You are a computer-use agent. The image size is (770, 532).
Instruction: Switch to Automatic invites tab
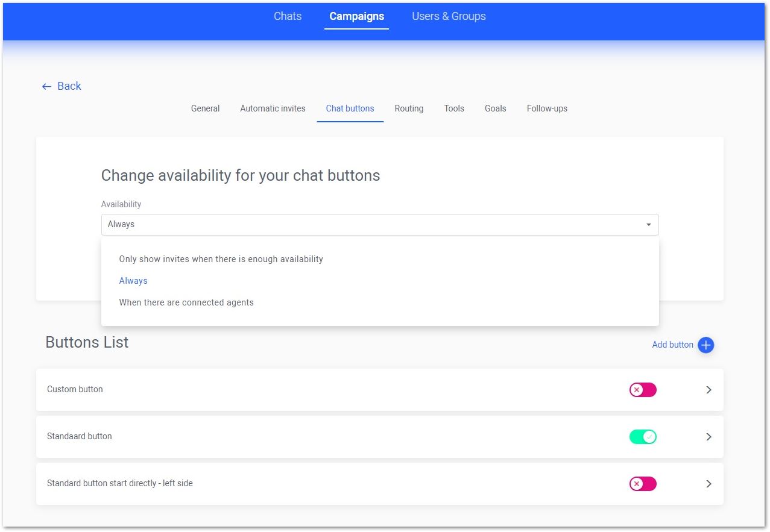coord(273,108)
